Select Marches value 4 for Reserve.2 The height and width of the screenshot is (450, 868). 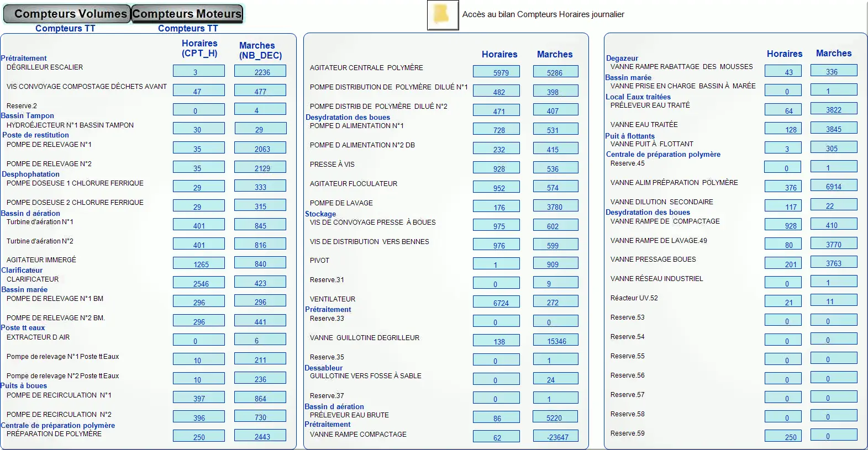tap(260, 109)
